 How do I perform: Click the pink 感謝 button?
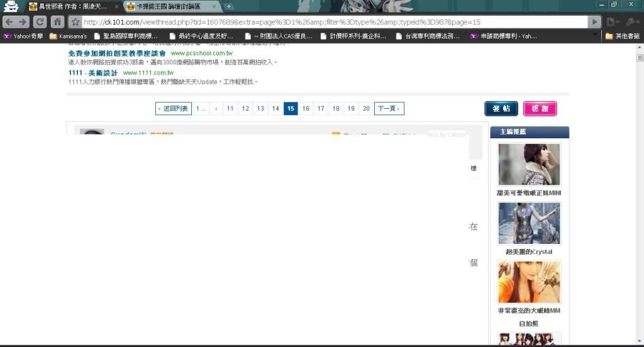[x=540, y=109]
